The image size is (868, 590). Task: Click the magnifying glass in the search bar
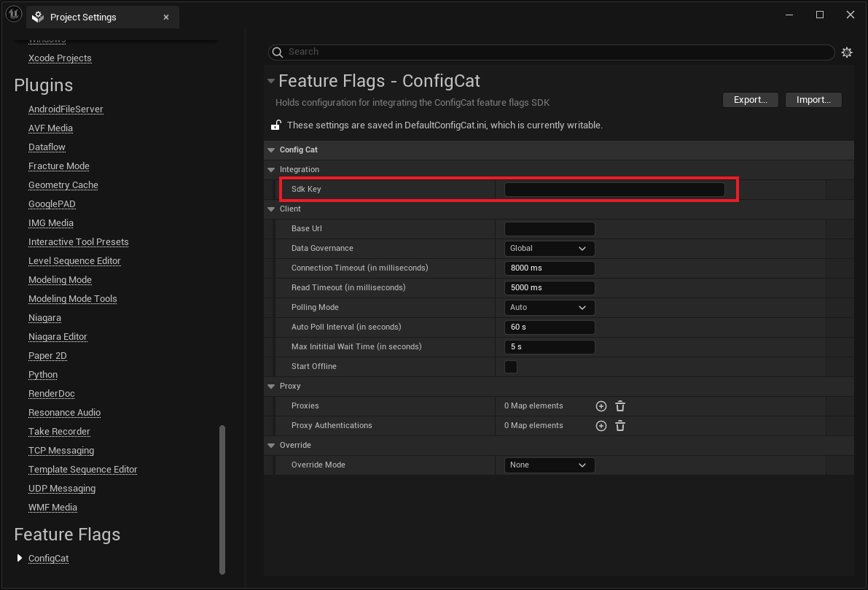point(278,52)
